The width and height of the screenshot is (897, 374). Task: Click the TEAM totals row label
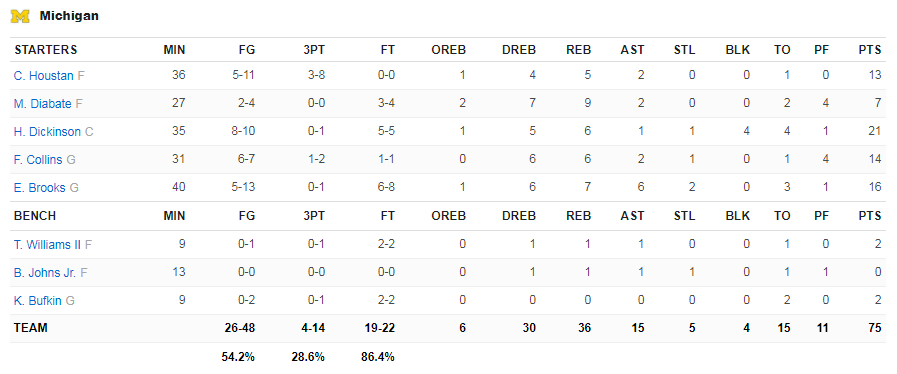pos(31,328)
